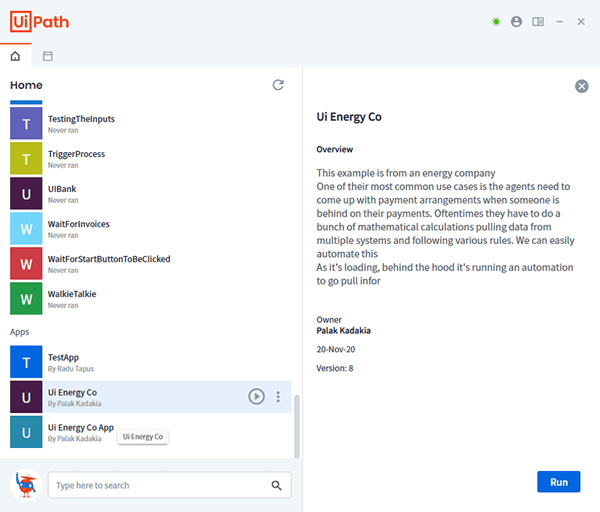Open the WalkieTalkie process name
Viewport: 600px width, 512px height.
pyautogui.click(x=72, y=294)
